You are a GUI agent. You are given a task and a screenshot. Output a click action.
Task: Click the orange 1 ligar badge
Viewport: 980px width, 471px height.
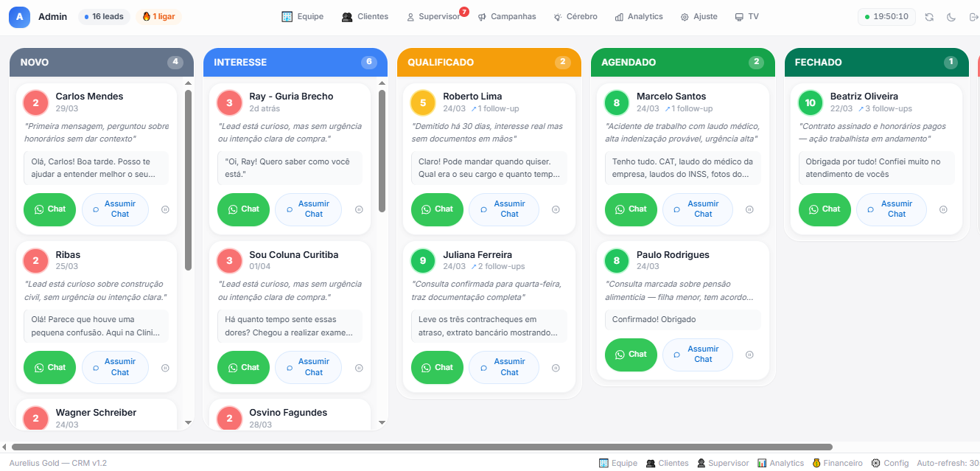click(x=159, y=15)
